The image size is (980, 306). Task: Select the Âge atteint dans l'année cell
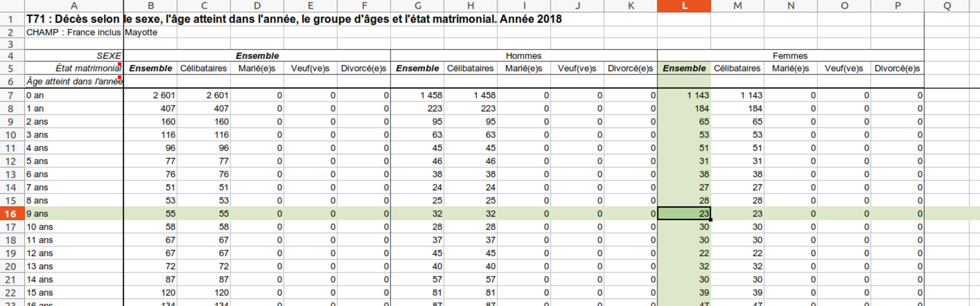coord(73,81)
